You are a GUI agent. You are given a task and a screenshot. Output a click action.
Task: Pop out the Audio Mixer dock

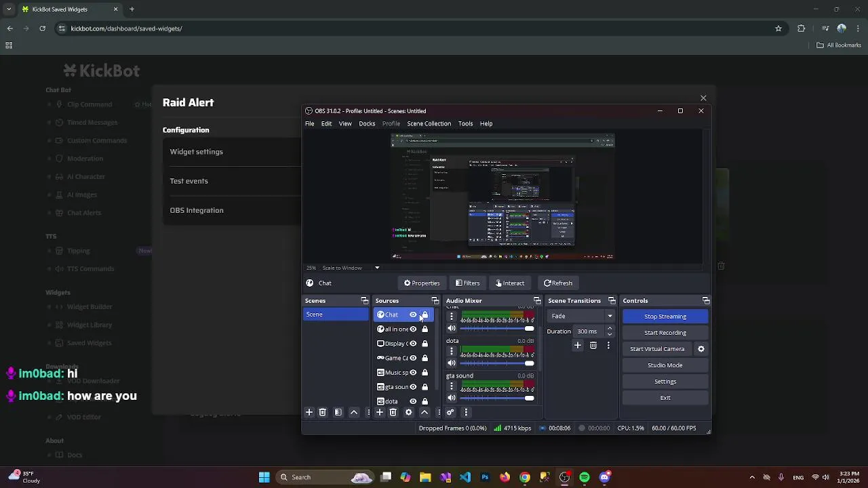tap(537, 301)
